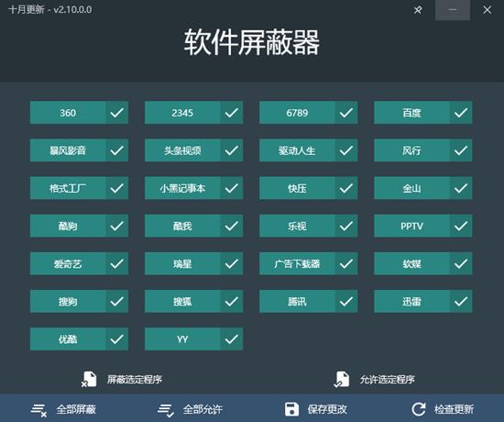The image size is (504, 422).
Task: Toggle the checkmark beside PPTV
Action: point(461,226)
